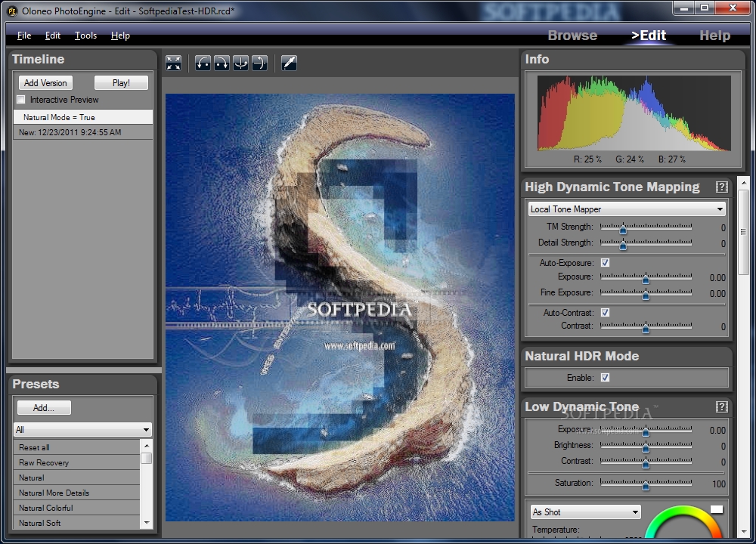
Task: Apply the 'Natural' preset
Action: pyautogui.click(x=76, y=478)
